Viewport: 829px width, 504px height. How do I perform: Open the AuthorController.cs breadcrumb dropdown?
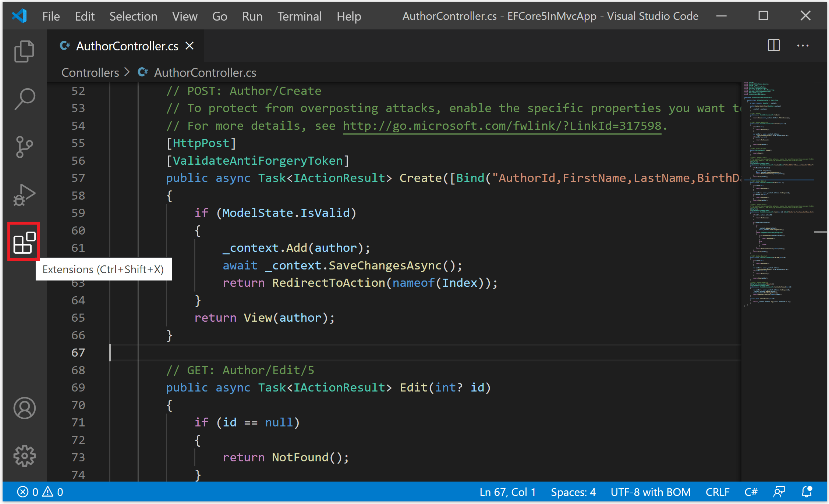click(x=205, y=72)
